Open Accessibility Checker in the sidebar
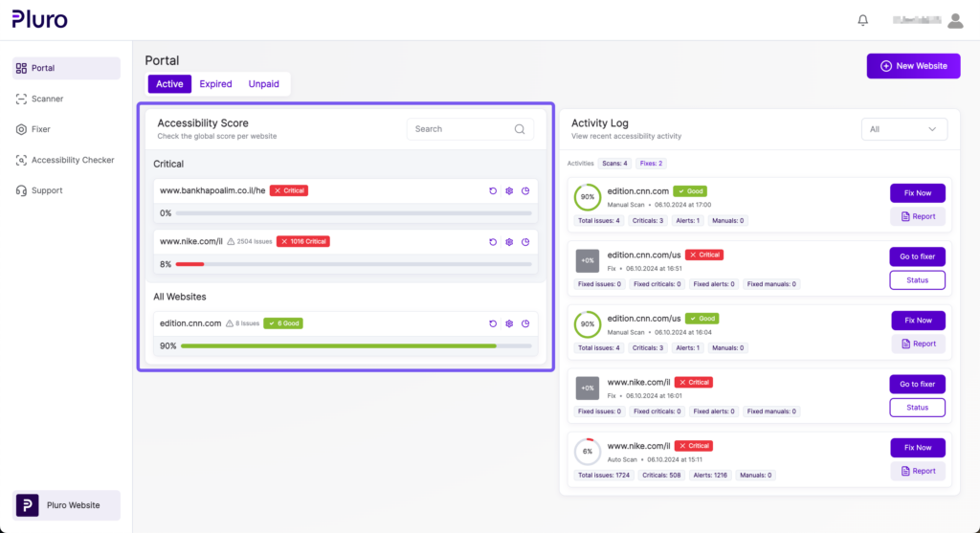Image resolution: width=980 pixels, height=533 pixels. pos(72,160)
